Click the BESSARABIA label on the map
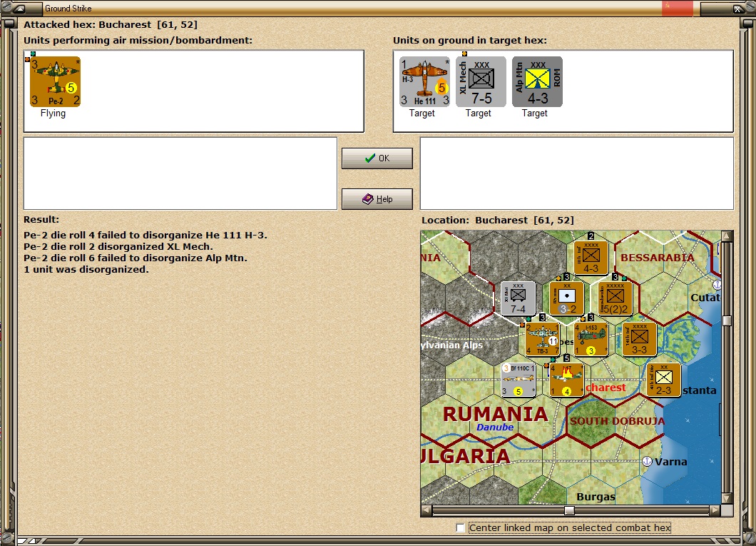 coord(657,258)
